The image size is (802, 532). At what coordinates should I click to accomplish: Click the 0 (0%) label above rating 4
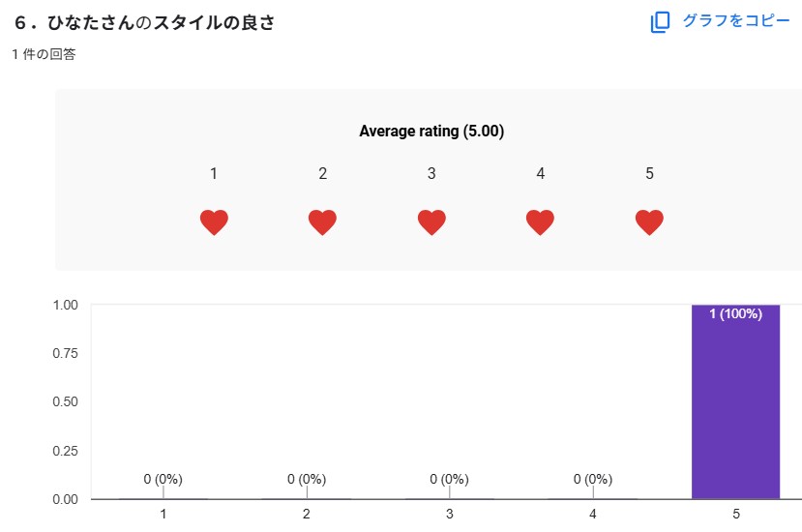(x=592, y=479)
